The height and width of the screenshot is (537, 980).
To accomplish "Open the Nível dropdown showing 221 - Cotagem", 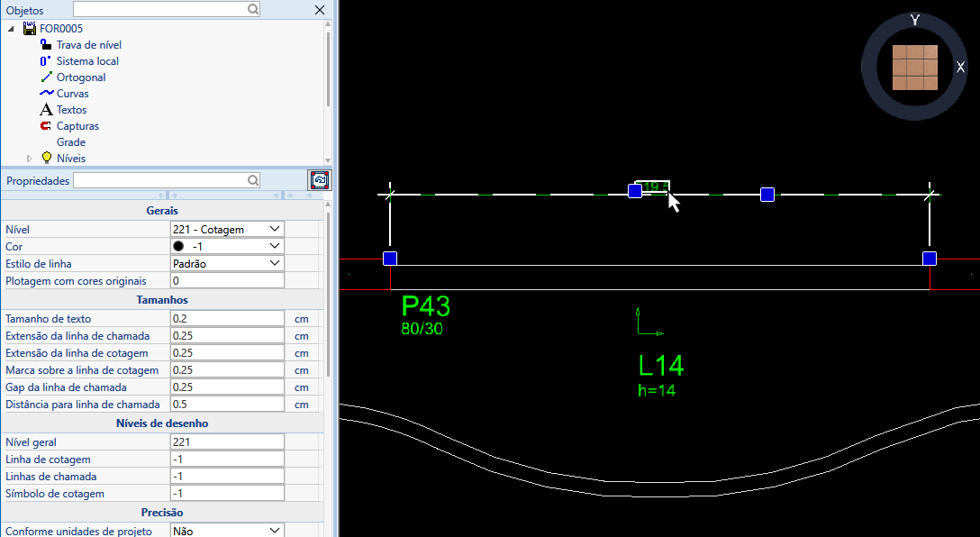I will click(227, 230).
